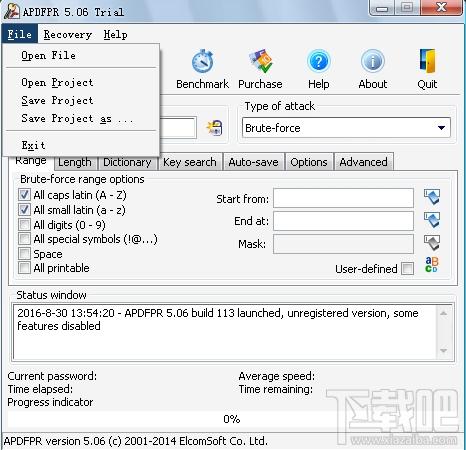Enable All digits (0 - 9)
Screen dimensions: 466x450
[24, 224]
